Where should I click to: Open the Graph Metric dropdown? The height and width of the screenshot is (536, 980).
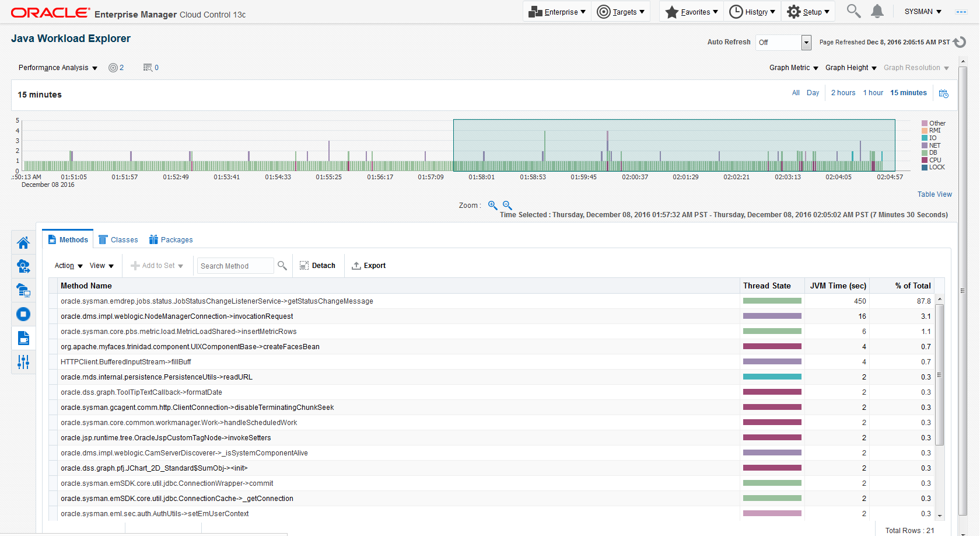click(794, 68)
